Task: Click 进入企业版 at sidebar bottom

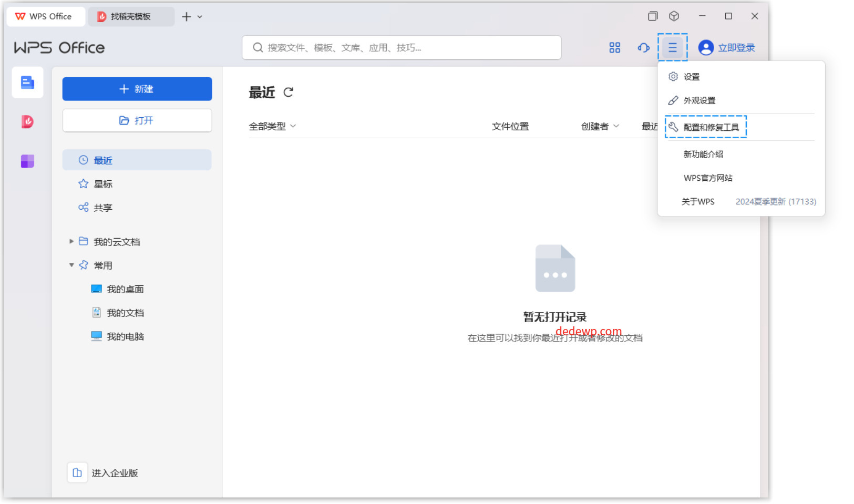Action: (115, 473)
